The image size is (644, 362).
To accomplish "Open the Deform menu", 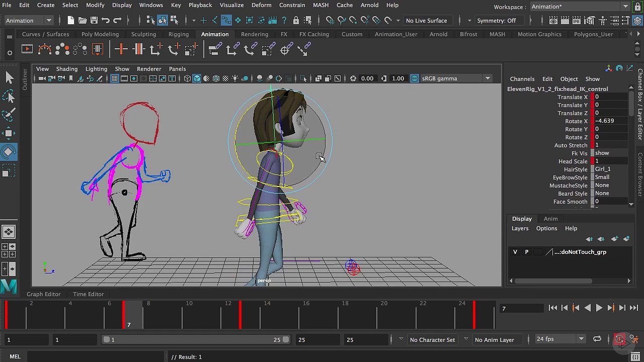I will [261, 5].
